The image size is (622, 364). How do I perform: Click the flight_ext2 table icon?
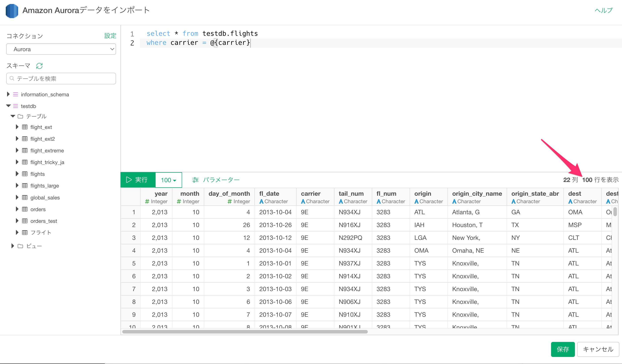(x=25, y=138)
